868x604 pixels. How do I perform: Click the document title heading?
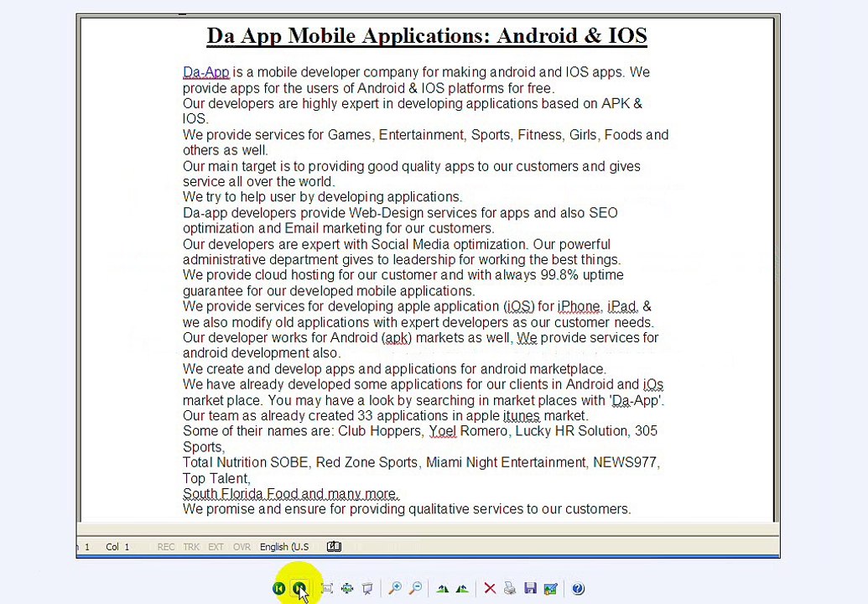pos(427,36)
